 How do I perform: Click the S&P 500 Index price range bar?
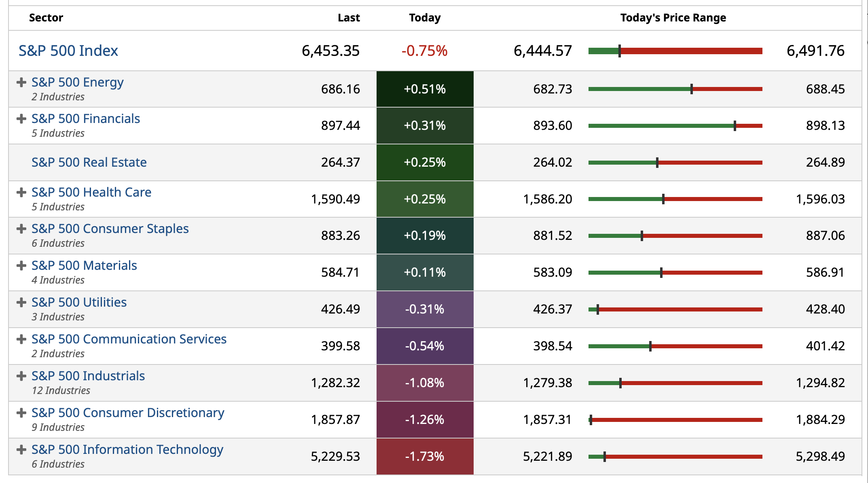coord(675,51)
